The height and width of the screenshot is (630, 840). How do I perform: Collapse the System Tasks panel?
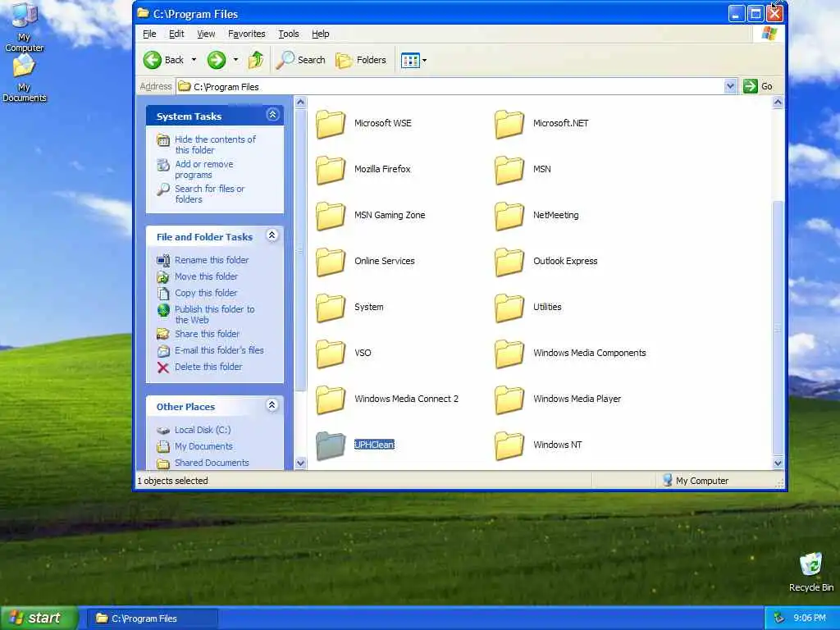click(272, 115)
